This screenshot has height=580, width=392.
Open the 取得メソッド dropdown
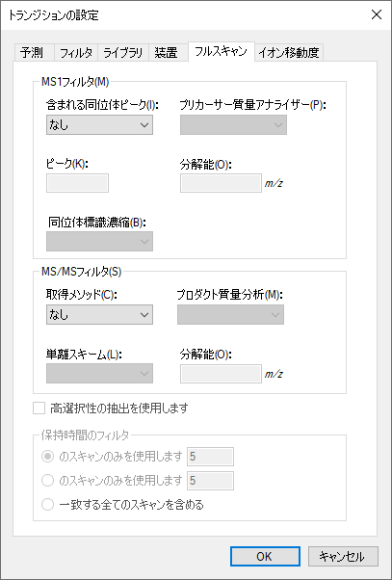99,315
